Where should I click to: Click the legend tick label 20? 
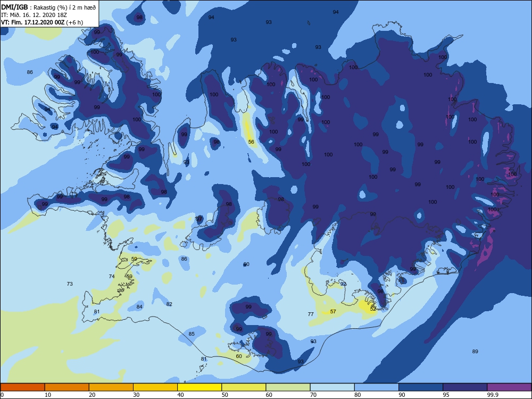click(x=92, y=395)
